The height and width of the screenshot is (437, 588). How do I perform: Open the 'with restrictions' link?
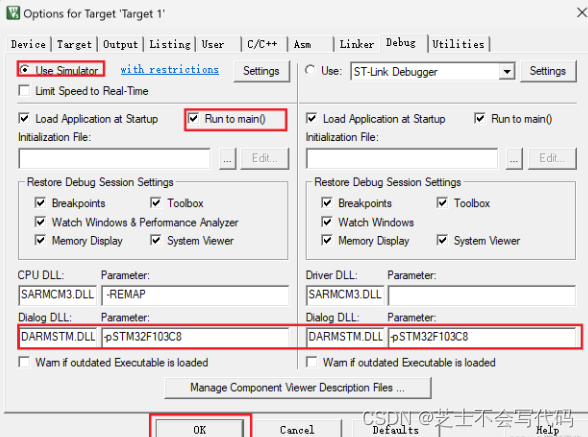[170, 70]
